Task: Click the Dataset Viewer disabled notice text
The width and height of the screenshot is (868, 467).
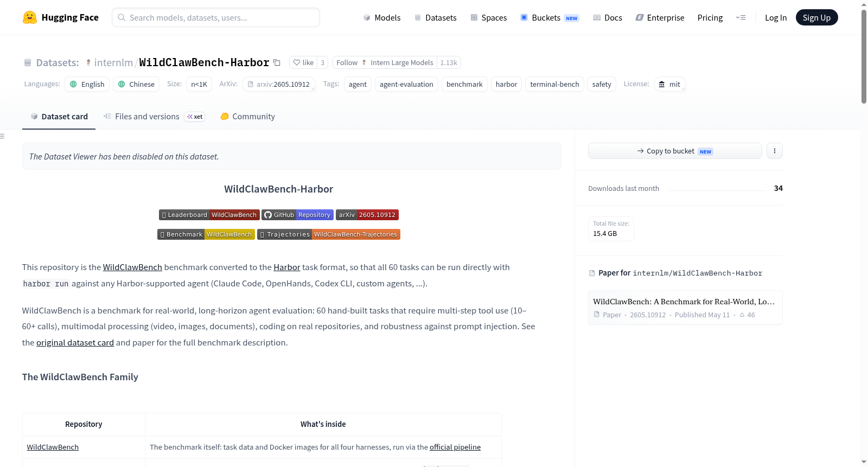Action: (x=124, y=157)
